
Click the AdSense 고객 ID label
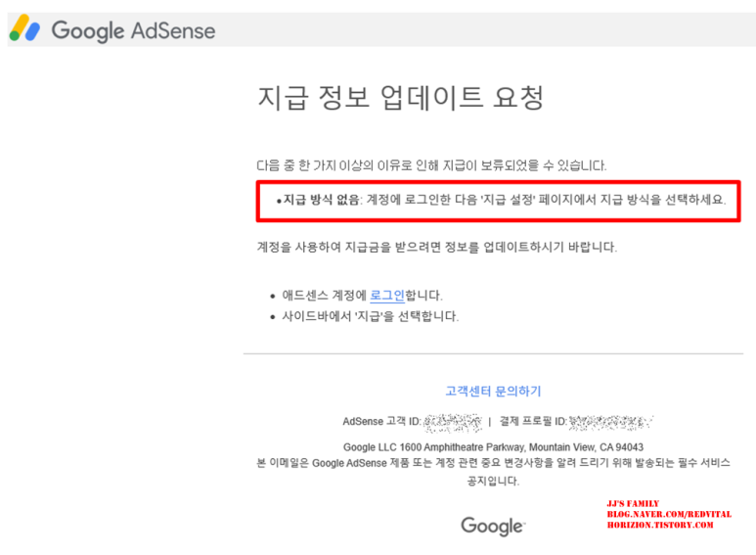tap(381, 421)
